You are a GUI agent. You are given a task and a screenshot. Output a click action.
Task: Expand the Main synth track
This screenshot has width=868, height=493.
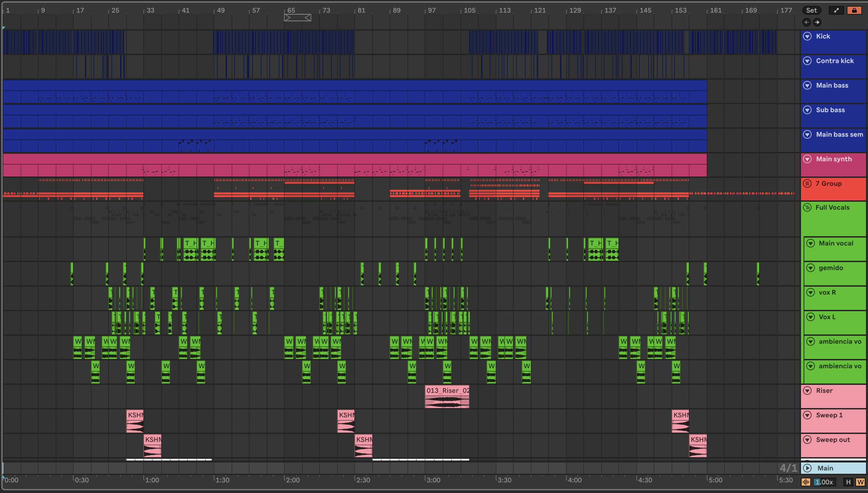pos(807,159)
